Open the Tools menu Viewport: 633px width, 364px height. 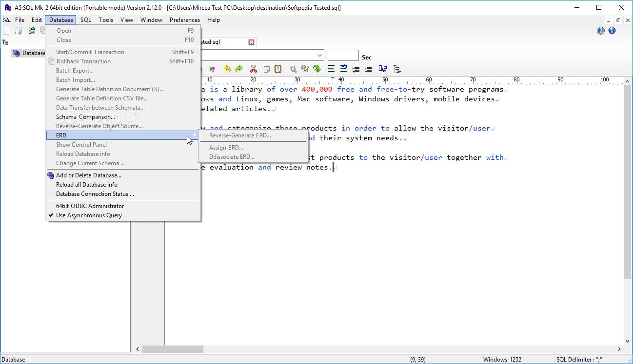point(106,20)
